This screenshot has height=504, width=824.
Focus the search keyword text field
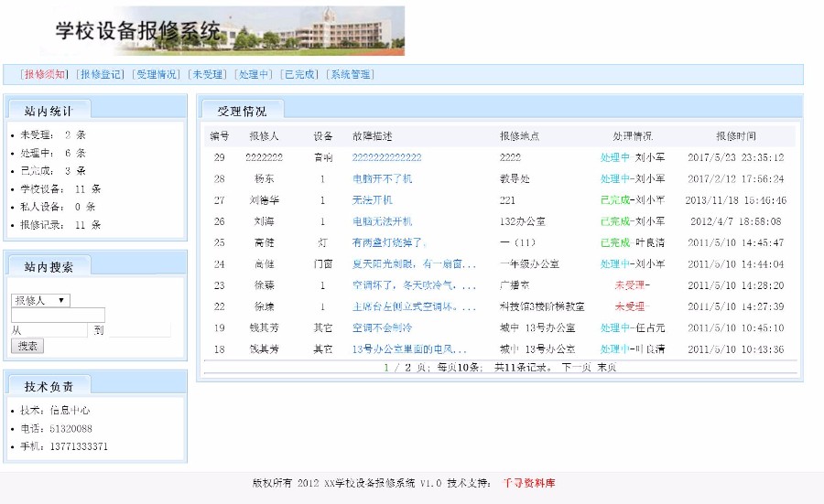58,315
